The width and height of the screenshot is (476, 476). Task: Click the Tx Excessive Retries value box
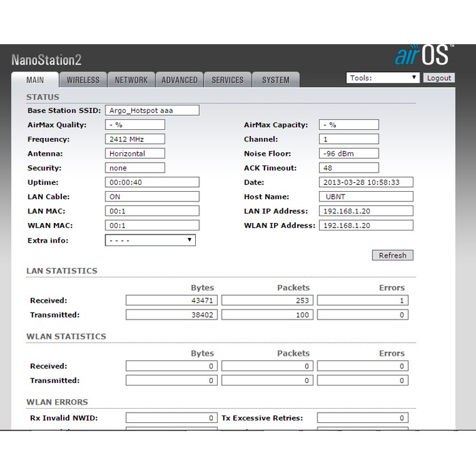coord(362,418)
